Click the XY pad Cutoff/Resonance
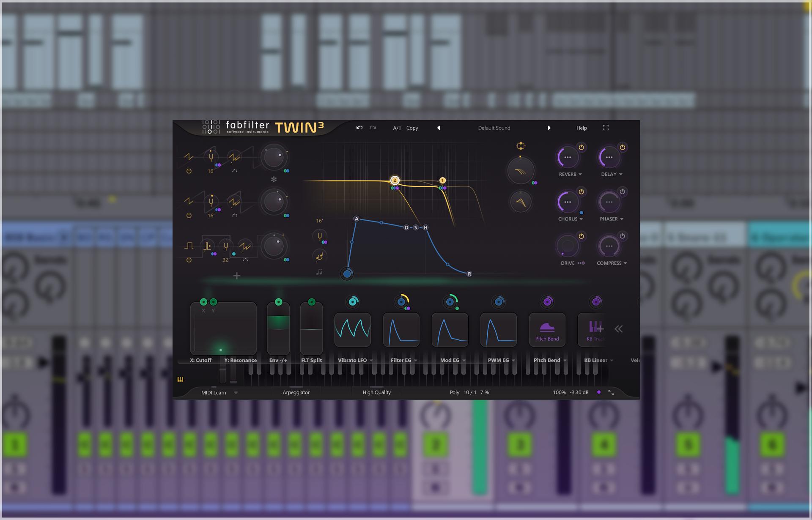 [223, 328]
